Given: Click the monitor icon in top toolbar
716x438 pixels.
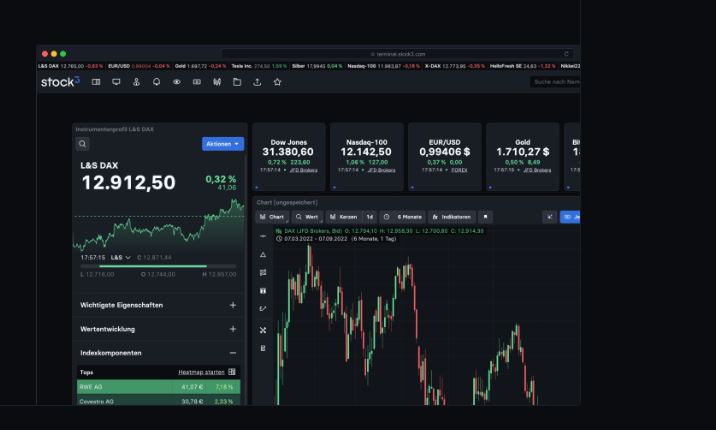Looking at the screenshot, I should 116,82.
